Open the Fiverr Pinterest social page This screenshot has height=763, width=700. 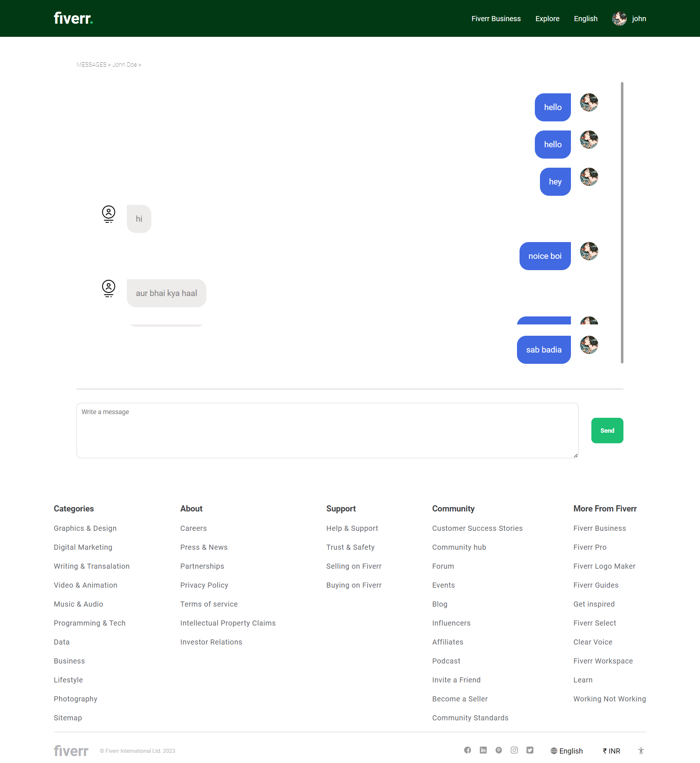pyautogui.click(x=499, y=750)
